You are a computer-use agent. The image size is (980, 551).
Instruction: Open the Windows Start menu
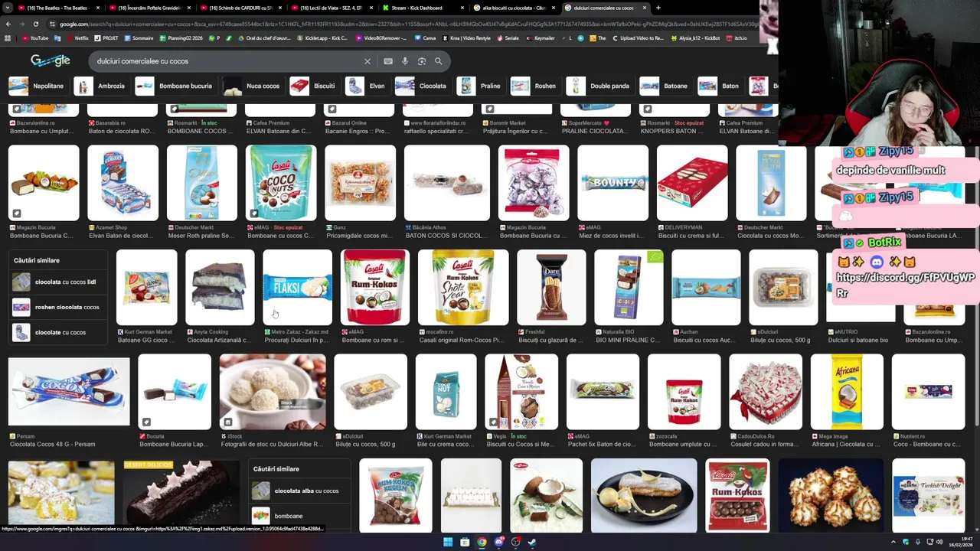tap(448, 543)
